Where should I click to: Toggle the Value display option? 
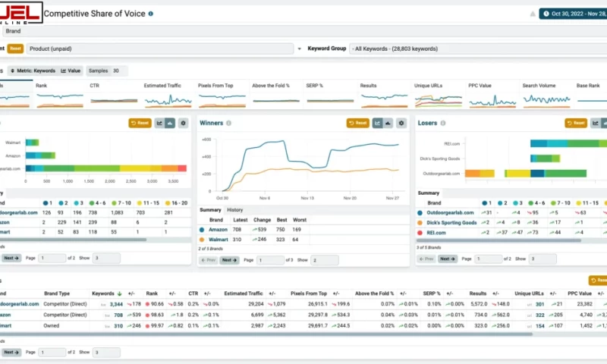[x=71, y=71]
